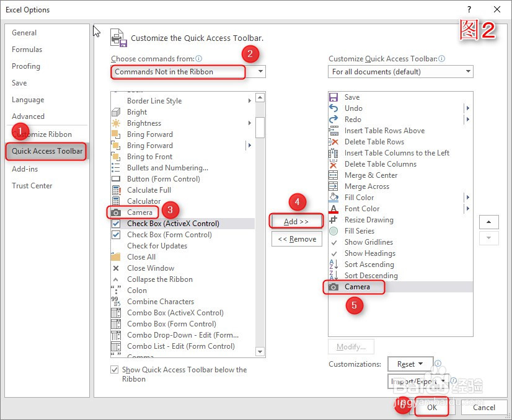Click the Bright command icon
This screenshot has height=420, width=512.
(116, 112)
